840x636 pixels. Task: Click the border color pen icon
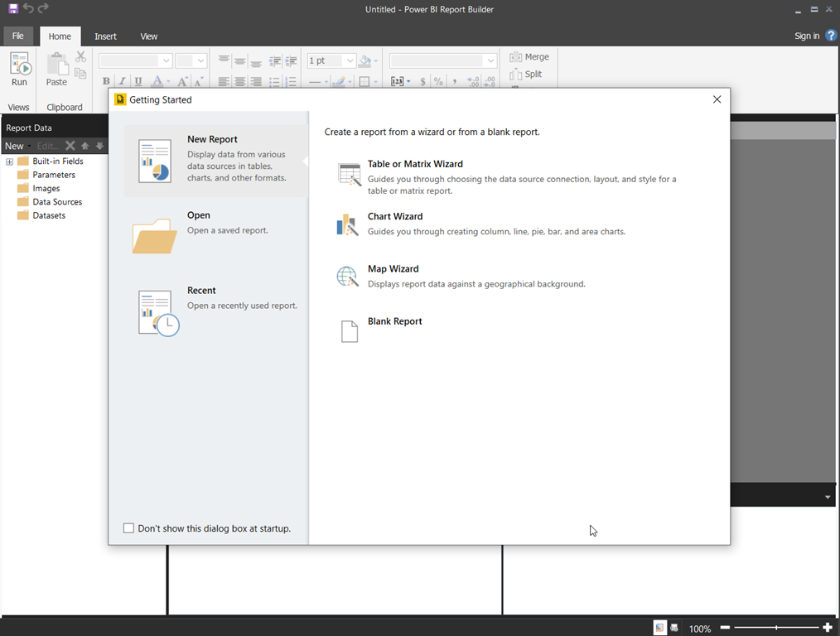click(339, 81)
